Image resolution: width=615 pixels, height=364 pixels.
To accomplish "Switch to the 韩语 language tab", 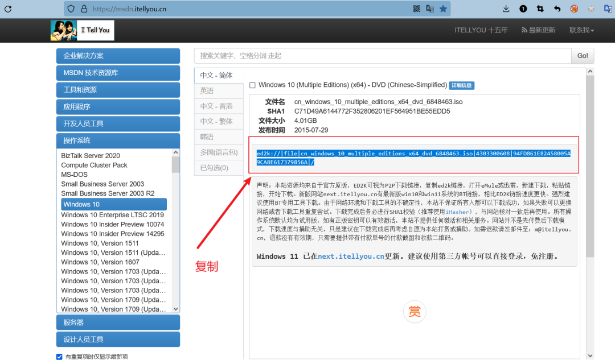I will click(219, 136).
